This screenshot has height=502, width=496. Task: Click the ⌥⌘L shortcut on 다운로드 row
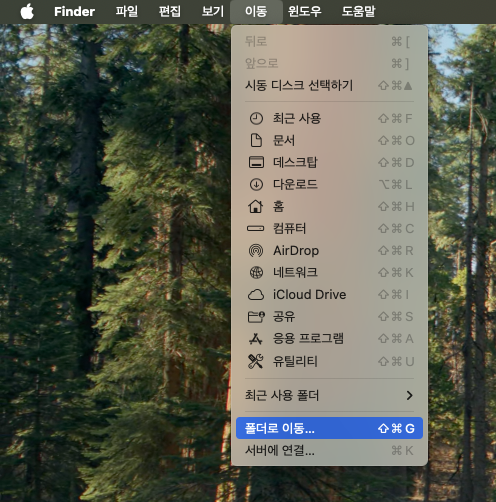point(396,185)
